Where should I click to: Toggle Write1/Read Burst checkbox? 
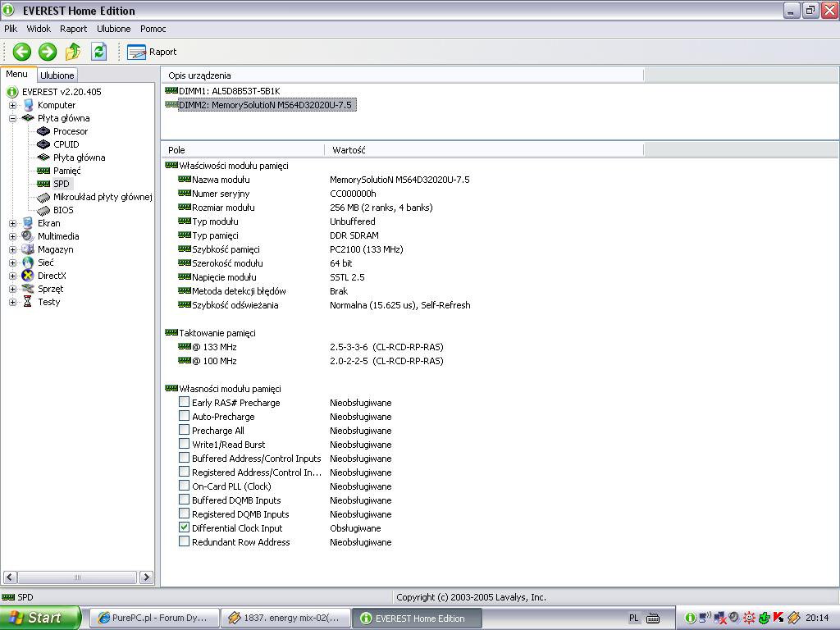pyautogui.click(x=184, y=444)
